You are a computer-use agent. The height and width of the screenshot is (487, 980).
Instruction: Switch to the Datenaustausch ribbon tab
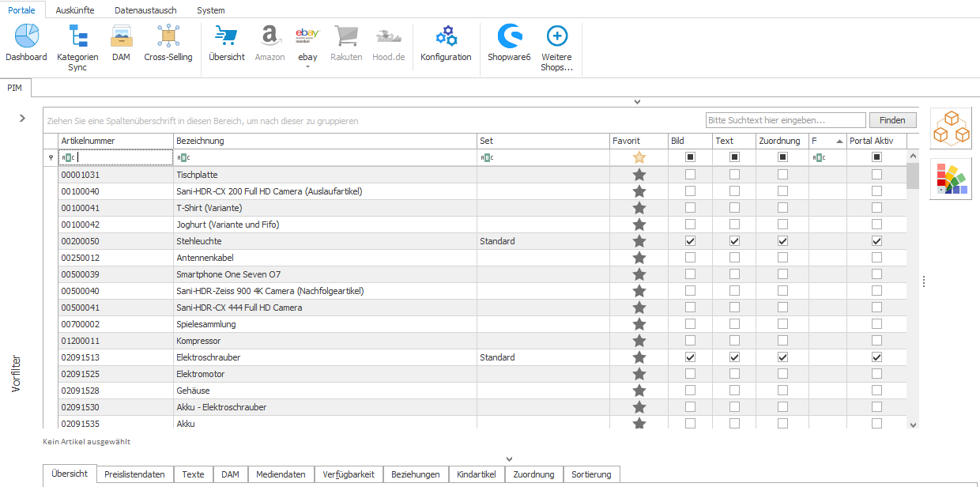click(145, 10)
